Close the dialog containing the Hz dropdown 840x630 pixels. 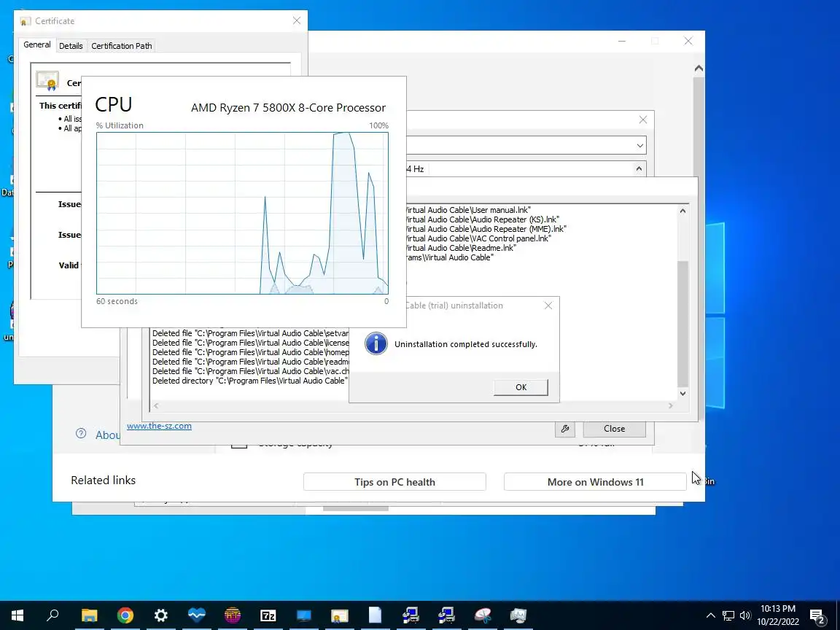643,120
